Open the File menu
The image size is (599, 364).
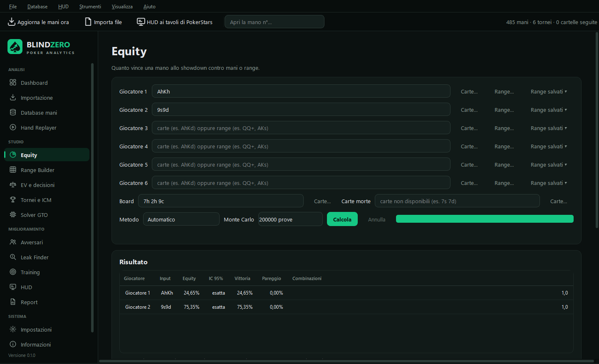13,6
